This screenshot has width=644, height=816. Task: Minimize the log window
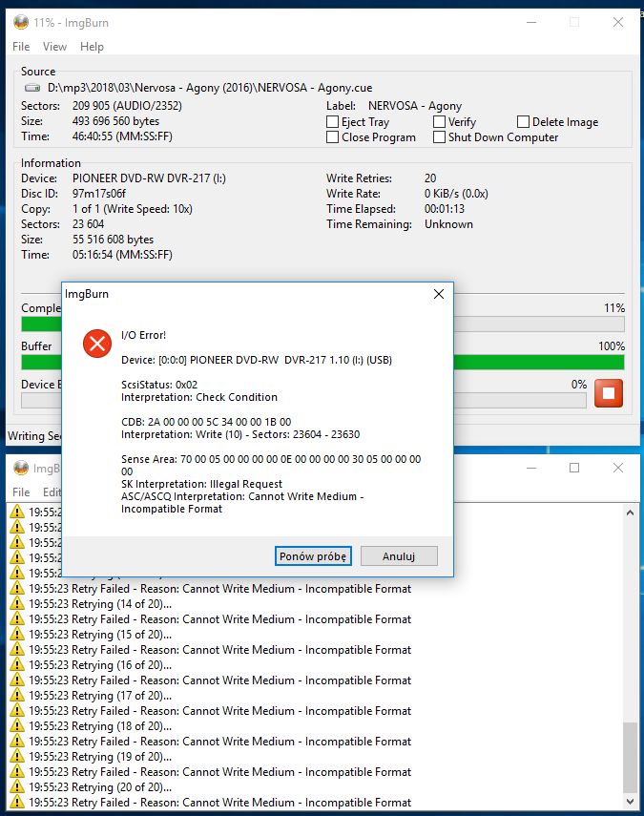pyautogui.click(x=531, y=468)
